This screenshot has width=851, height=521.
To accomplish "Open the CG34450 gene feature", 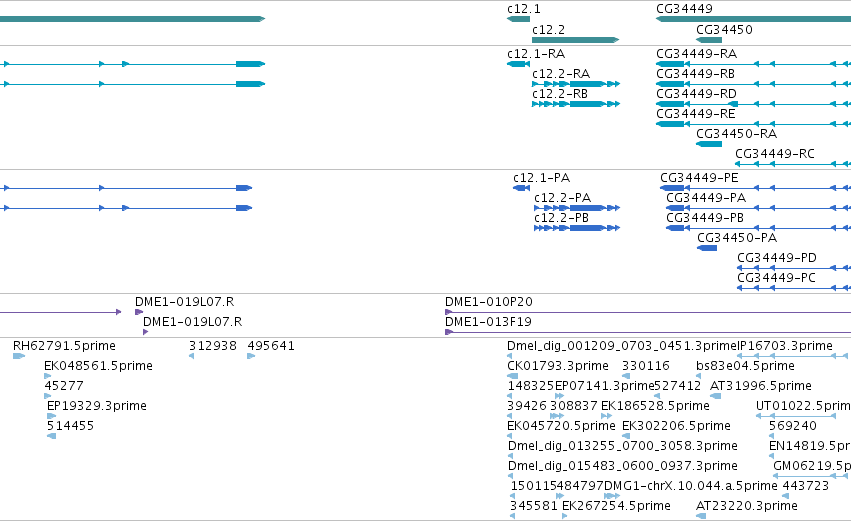I will [x=709, y=40].
